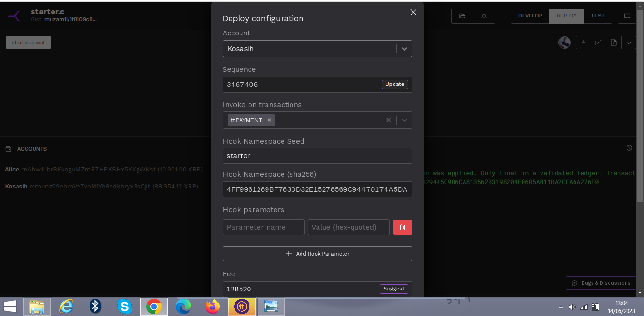Click the Value (hex-quoted) input
644x316 pixels.
click(x=349, y=227)
